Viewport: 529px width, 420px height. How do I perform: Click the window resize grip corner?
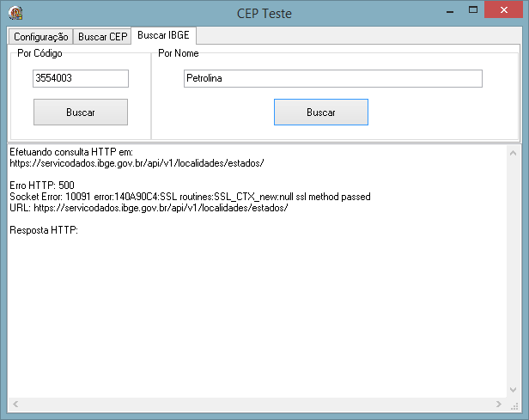coord(514,406)
